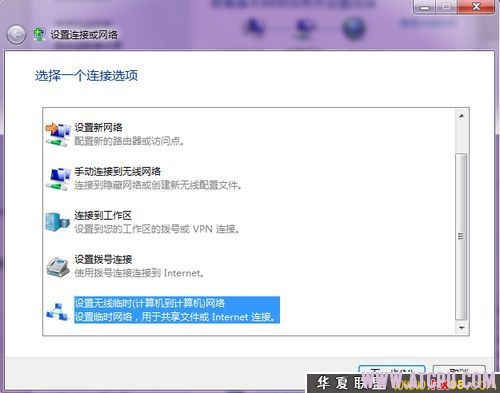The width and height of the screenshot is (500, 393).
Task: Click description 使用拨号连接连接到 Internet
Action: coord(139,273)
